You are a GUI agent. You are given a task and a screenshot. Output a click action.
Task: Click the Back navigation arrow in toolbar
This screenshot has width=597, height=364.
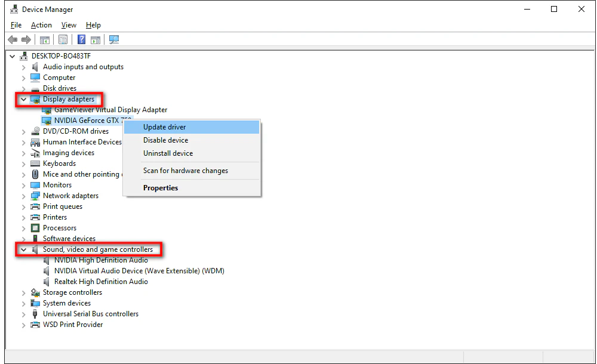13,39
